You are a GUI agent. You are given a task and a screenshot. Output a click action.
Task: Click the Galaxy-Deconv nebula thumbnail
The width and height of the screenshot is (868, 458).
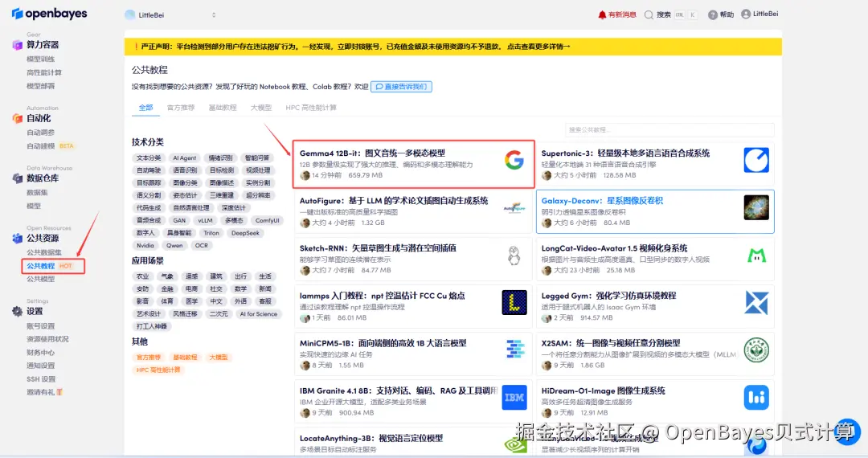pos(756,208)
